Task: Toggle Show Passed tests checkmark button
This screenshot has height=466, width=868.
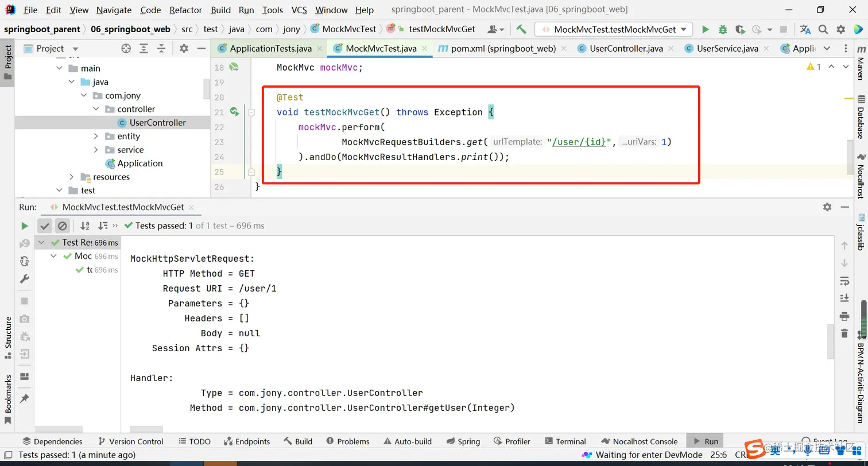Action: [45, 226]
